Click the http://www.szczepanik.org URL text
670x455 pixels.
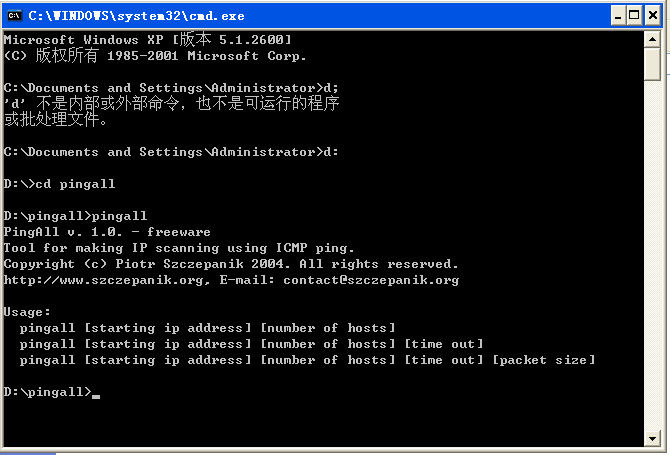[x=103, y=280]
